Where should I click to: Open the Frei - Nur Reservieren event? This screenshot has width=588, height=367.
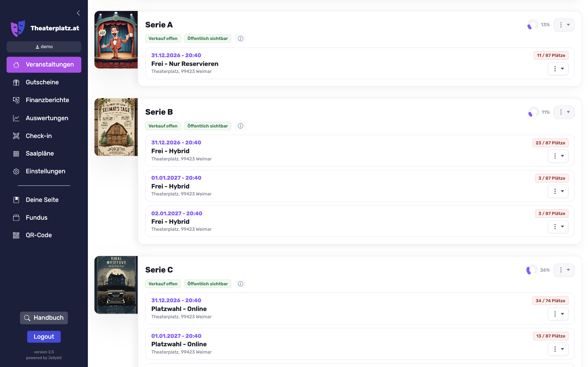point(360,63)
